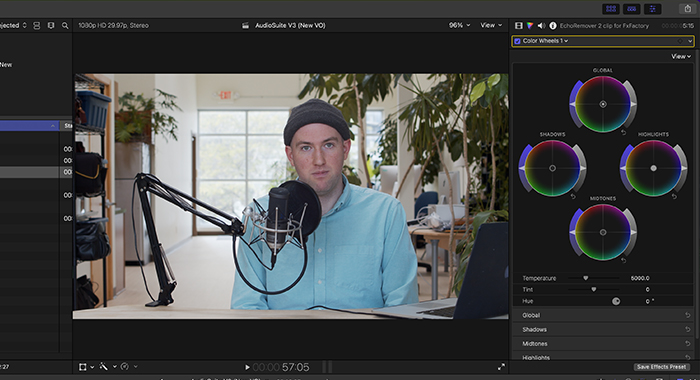700x380 pixels.
Task: Click the Midtones color wheel center puck
Action: (x=603, y=233)
